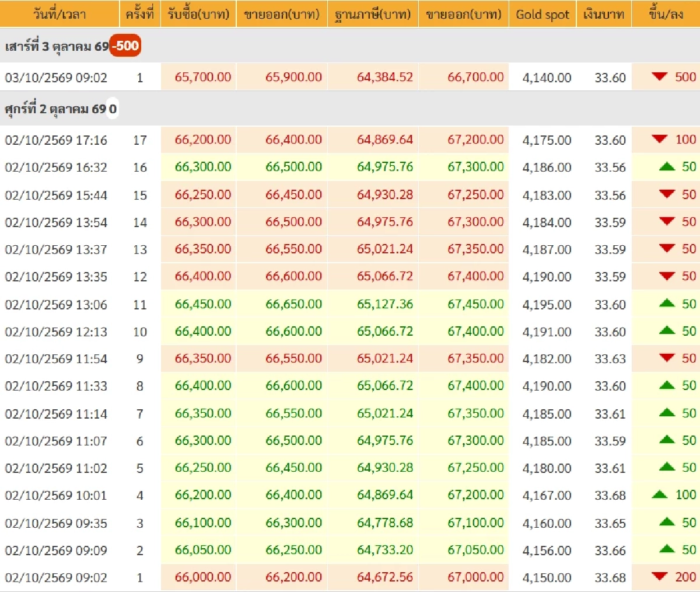Click the green up arrow in the 16:32 row
Image resolution: width=700 pixels, height=592 pixels.
pyautogui.click(x=667, y=166)
